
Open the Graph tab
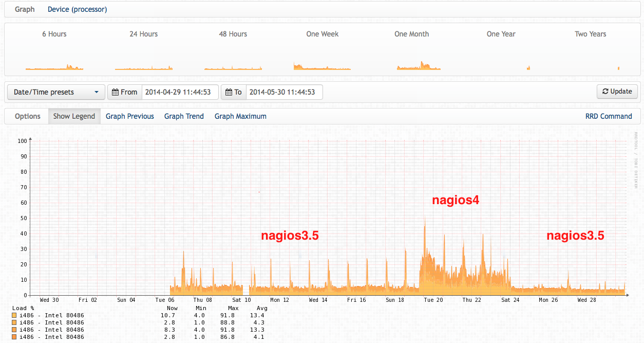[25, 9]
